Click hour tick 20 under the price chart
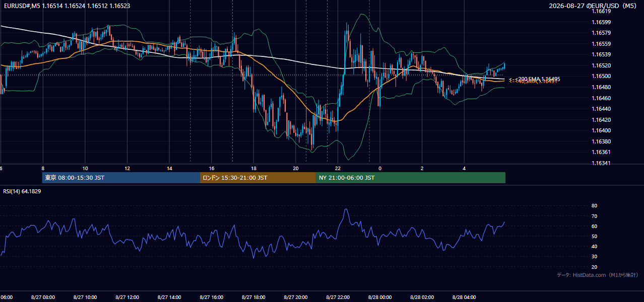Image resolution: width=644 pixels, height=302 pixels. (x=296, y=169)
